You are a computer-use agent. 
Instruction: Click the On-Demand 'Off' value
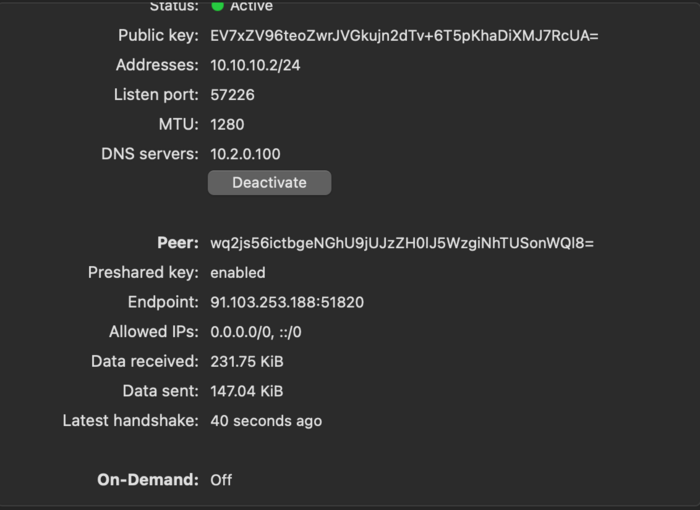pyautogui.click(x=221, y=480)
